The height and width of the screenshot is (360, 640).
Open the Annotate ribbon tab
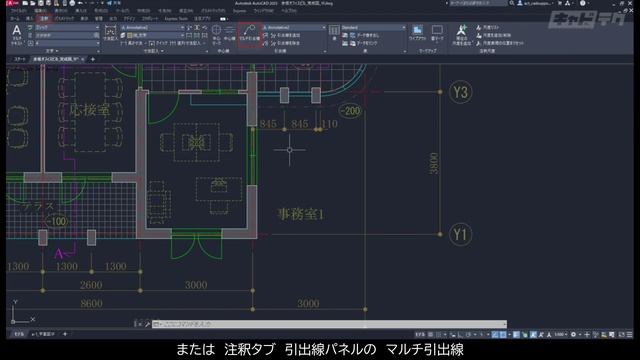(x=44, y=18)
